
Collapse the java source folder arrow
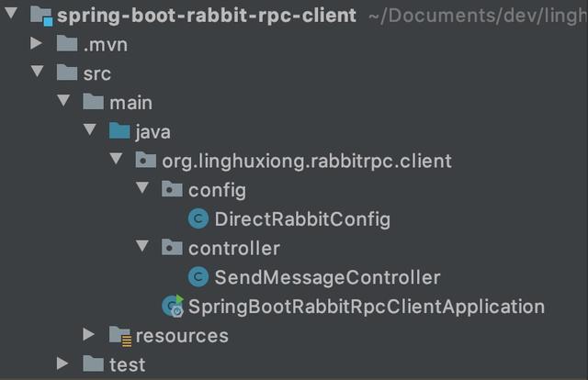click(90, 129)
